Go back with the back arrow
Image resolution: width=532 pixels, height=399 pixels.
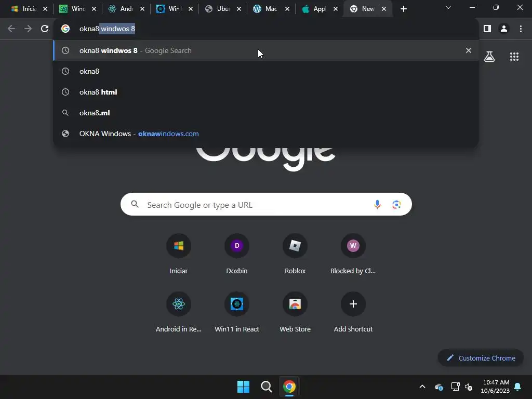(11, 29)
